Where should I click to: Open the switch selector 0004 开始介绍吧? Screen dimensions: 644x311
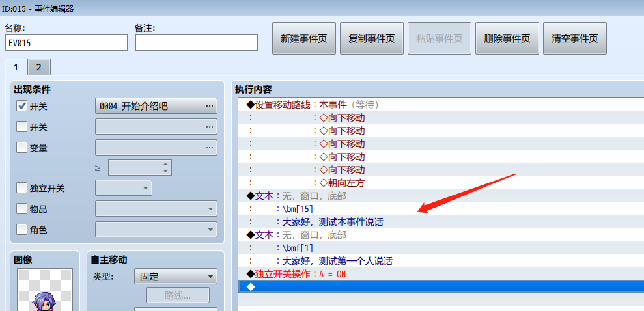coord(156,106)
